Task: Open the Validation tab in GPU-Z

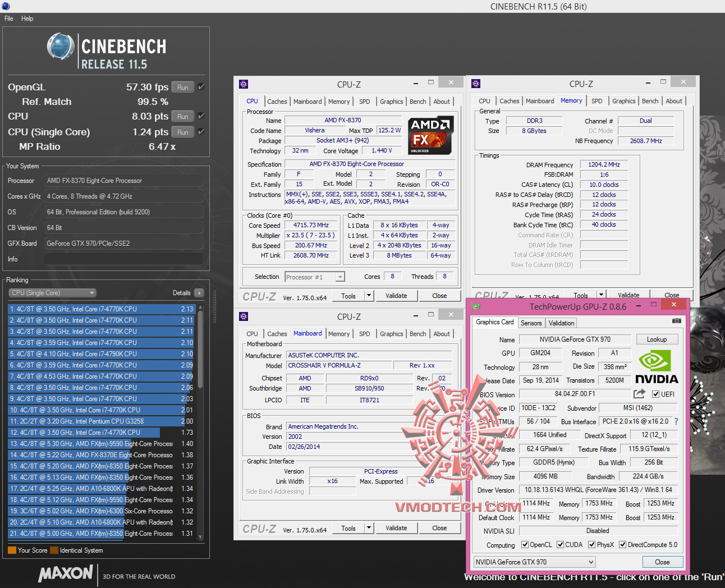Action: coord(561,323)
